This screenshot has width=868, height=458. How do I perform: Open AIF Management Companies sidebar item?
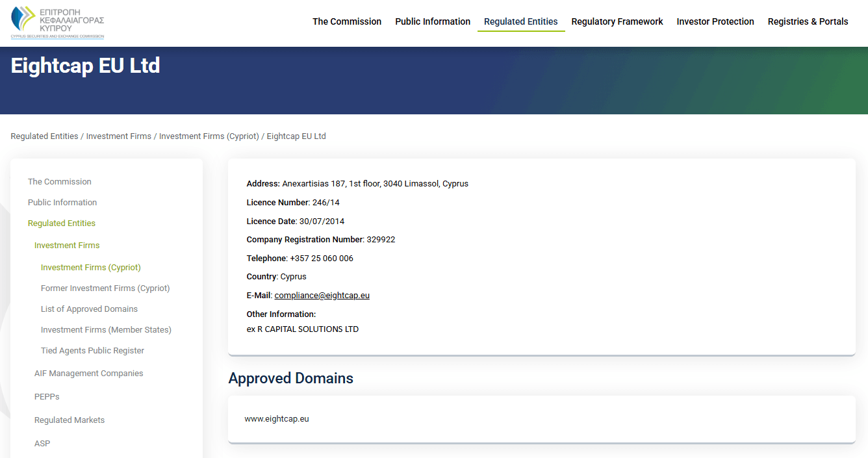89,374
